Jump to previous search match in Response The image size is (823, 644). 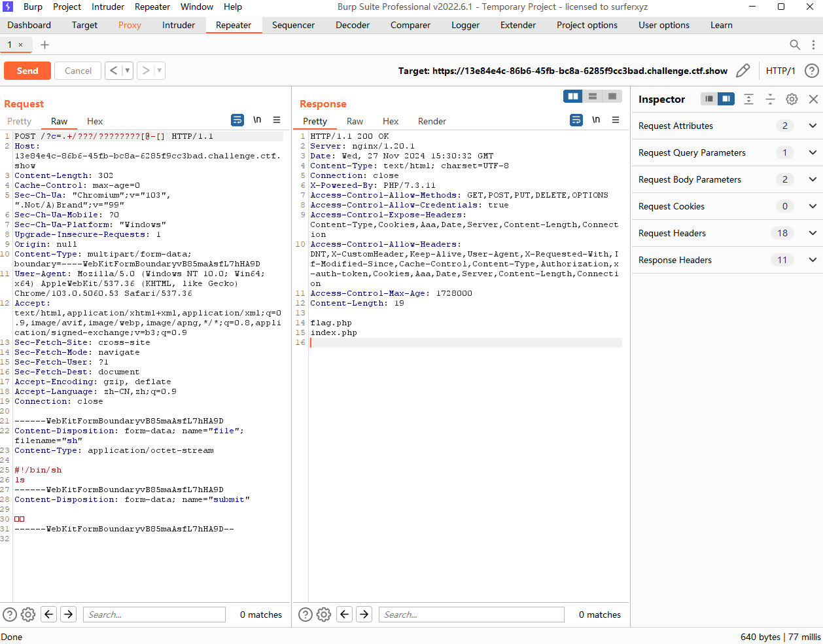click(345, 614)
